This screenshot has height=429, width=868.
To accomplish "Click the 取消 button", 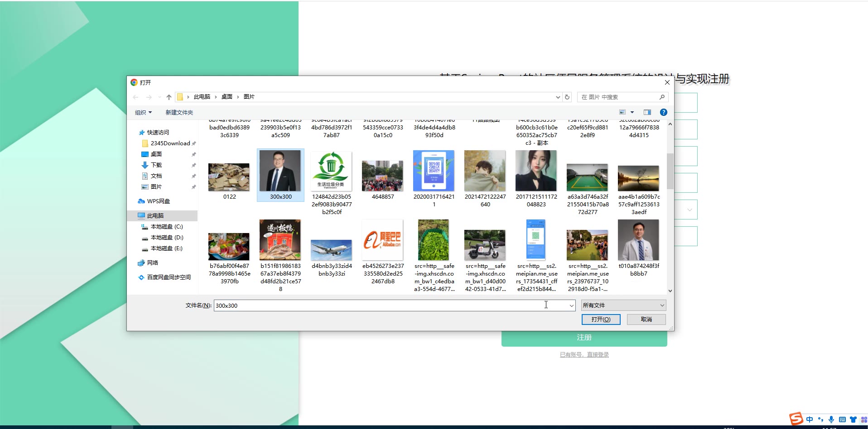I will [x=646, y=319].
